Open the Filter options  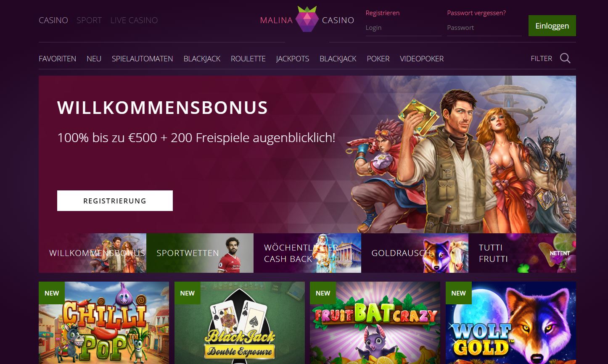click(542, 58)
